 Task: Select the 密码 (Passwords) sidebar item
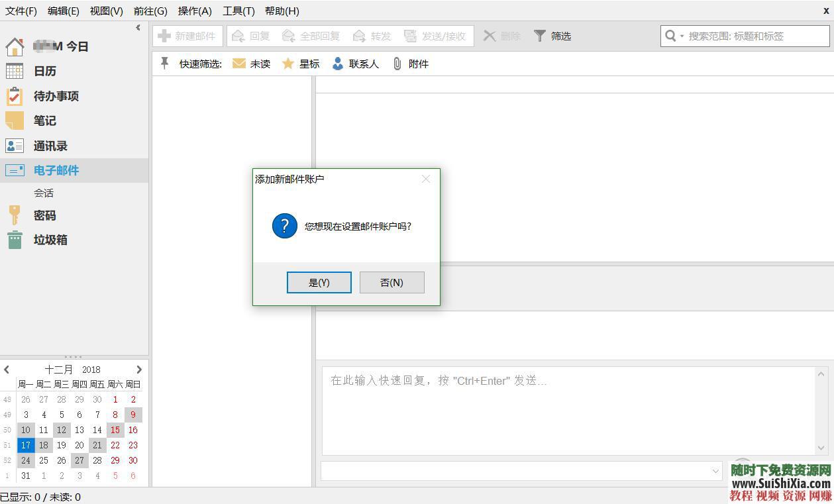pos(44,215)
